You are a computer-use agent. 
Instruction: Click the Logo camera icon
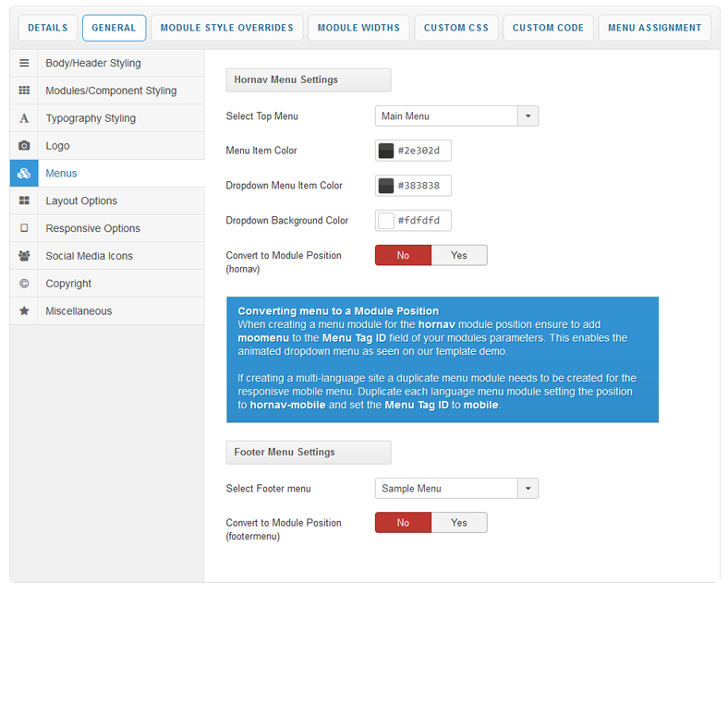[x=24, y=146]
